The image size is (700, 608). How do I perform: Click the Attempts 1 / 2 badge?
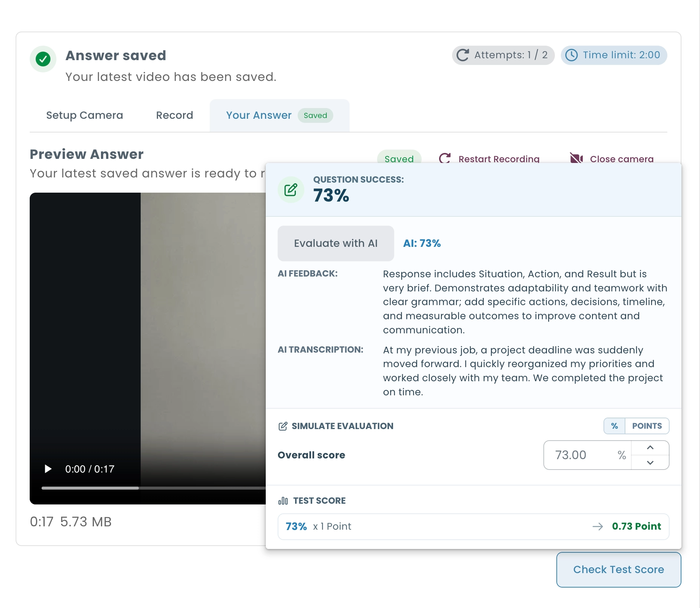[503, 55]
